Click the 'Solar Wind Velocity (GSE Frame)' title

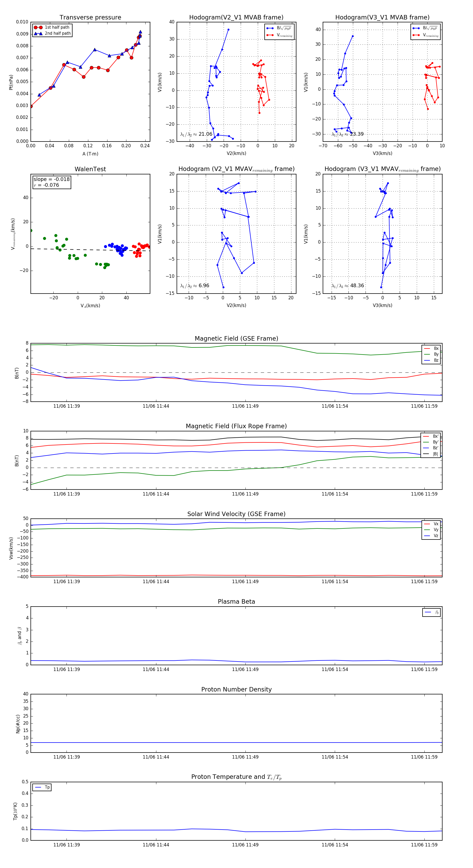(x=236, y=514)
